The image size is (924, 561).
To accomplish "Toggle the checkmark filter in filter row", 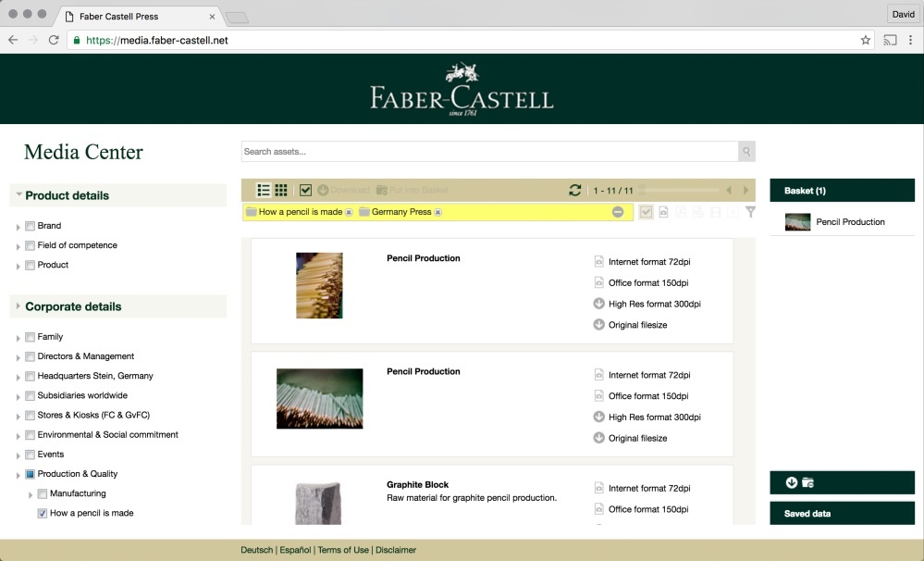I will click(646, 212).
